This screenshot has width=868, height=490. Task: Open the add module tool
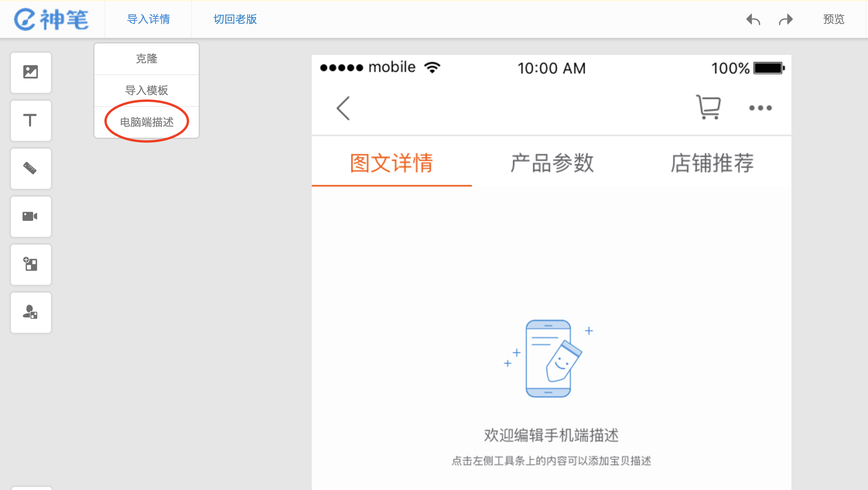31,264
